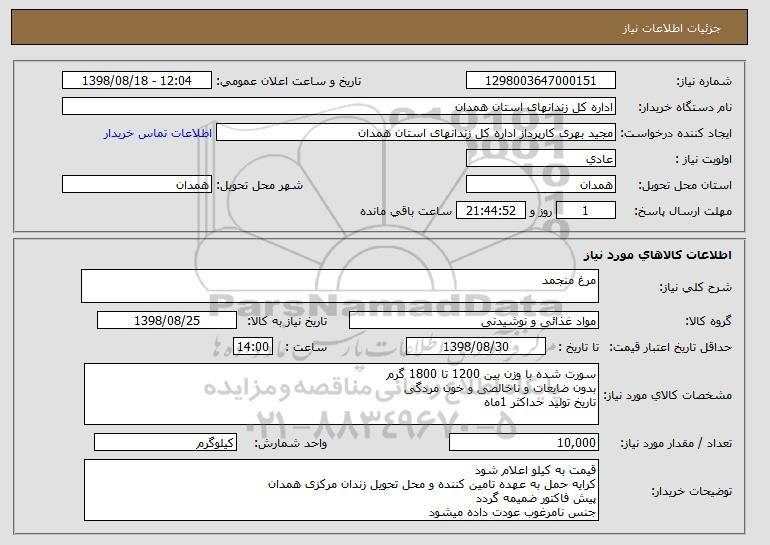This screenshot has height=545, width=770.
Task: Click the تاریخ نیاز به کالا field 1398/08/25
Action: pos(167,321)
